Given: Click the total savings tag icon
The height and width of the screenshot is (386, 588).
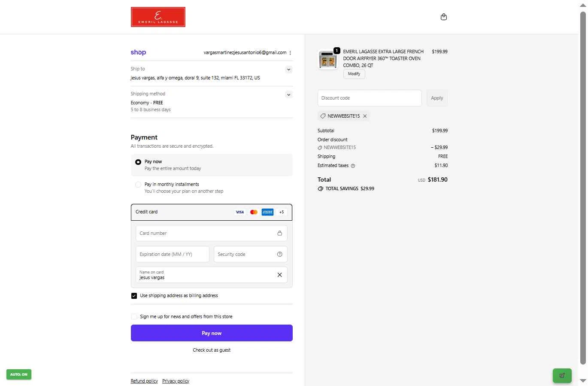Looking at the screenshot, I should tap(320, 188).
